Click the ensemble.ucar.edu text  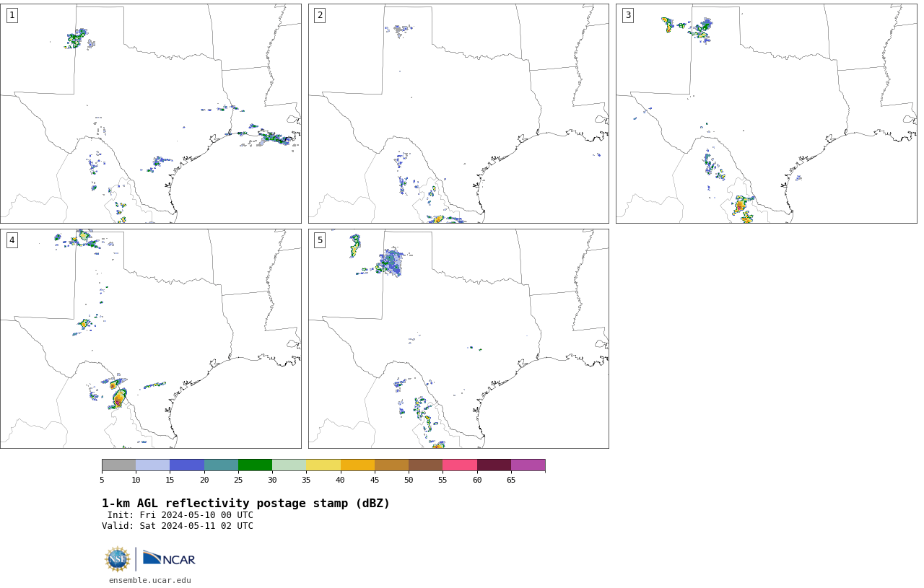click(x=150, y=580)
